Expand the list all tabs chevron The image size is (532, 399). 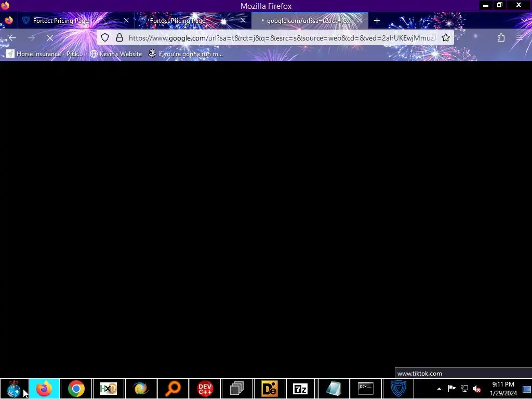(525, 21)
